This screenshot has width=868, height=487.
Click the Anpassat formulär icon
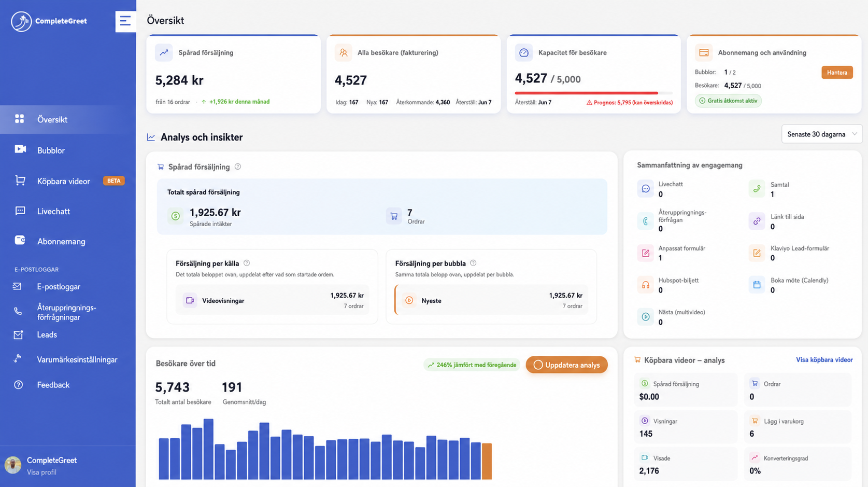[645, 253]
